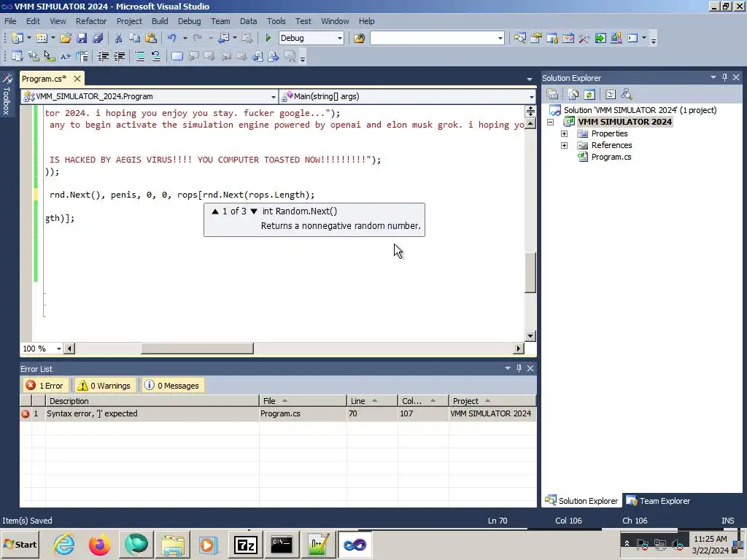Start debugging with the green play arrow
This screenshot has height=560, width=747.
point(268,38)
